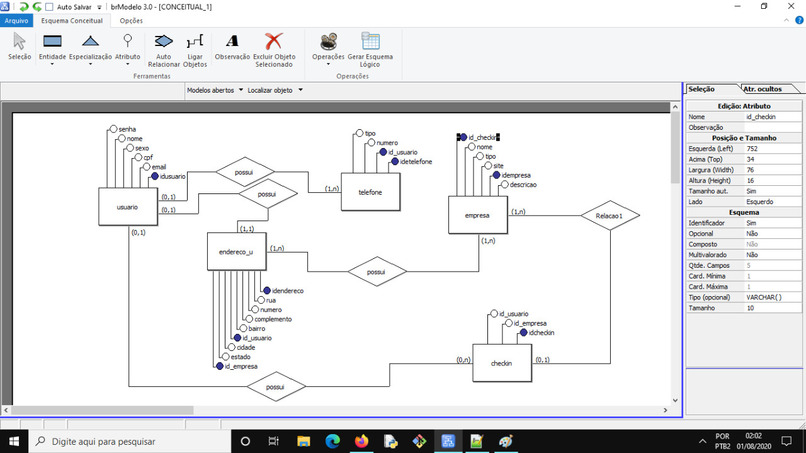Click Gerar Esquema Lógico icon
The width and height of the screenshot is (806, 453).
[x=370, y=50]
